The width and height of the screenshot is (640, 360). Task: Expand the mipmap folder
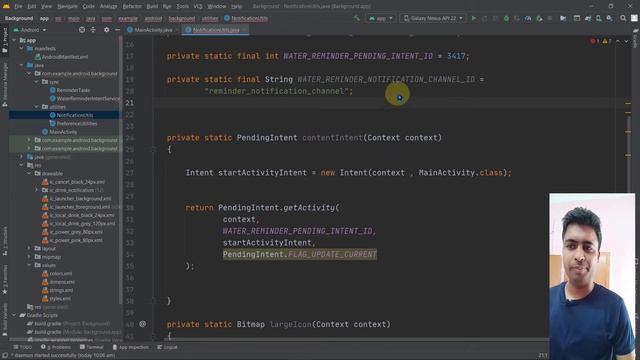(x=29, y=257)
